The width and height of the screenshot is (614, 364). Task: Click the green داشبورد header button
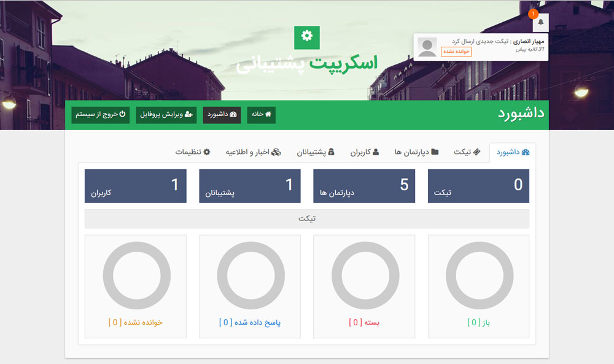point(222,115)
